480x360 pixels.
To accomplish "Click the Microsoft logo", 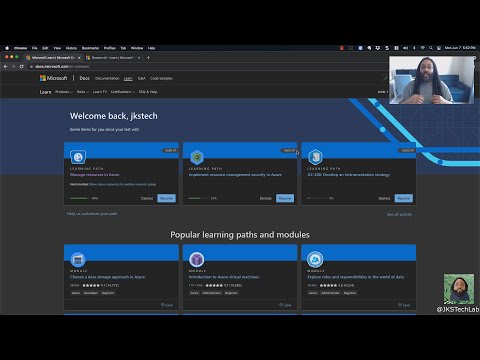I will (x=54, y=78).
